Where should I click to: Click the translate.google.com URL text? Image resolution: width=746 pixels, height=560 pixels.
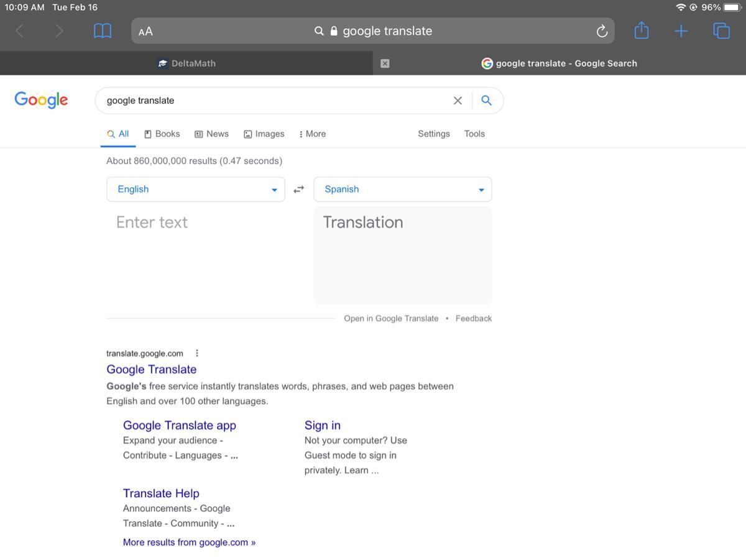[145, 354]
